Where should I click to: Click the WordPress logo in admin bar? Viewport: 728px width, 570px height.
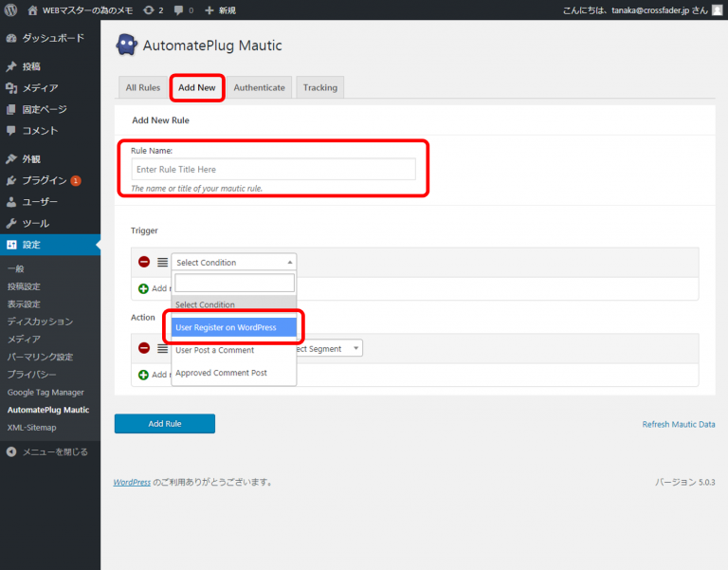click(10, 9)
